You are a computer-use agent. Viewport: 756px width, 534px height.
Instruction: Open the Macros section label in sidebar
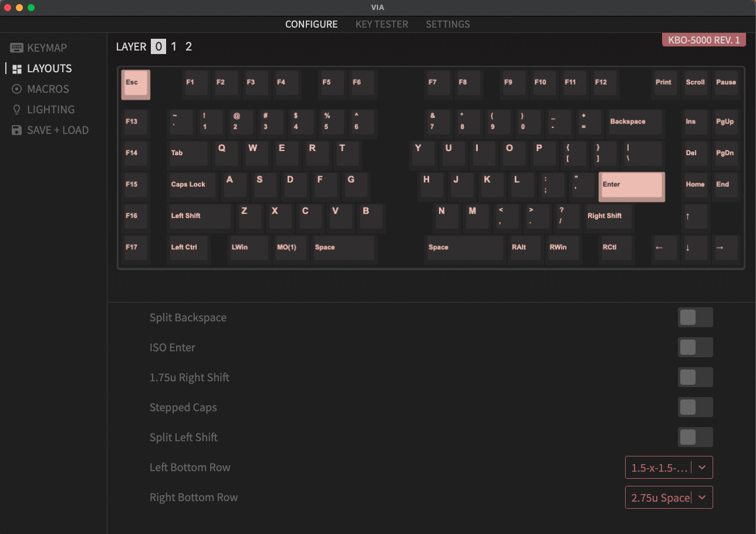pos(48,89)
